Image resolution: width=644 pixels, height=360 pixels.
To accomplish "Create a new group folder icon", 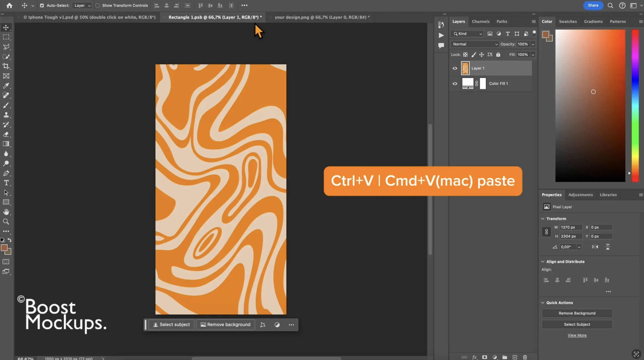I will tap(505, 357).
